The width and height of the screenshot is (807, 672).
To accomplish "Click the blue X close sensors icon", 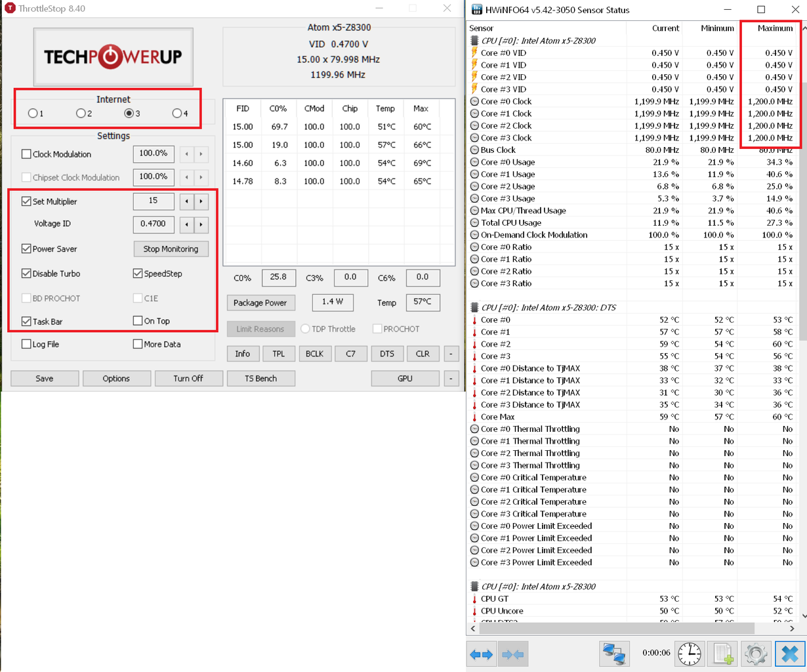I will pos(790,654).
